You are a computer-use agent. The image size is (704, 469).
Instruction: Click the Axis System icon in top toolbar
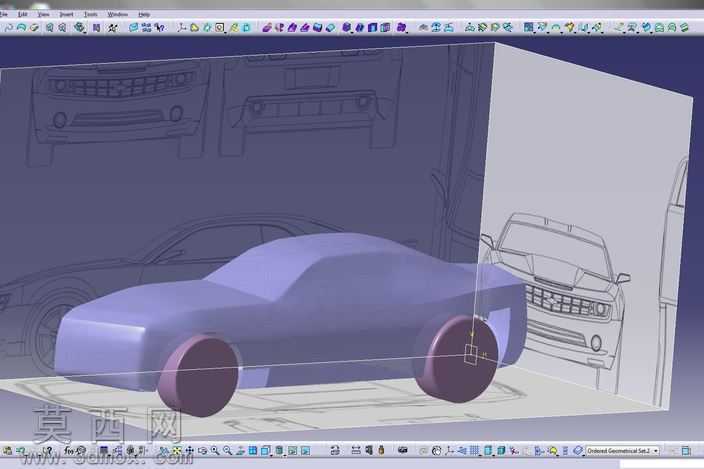click(181, 28)
